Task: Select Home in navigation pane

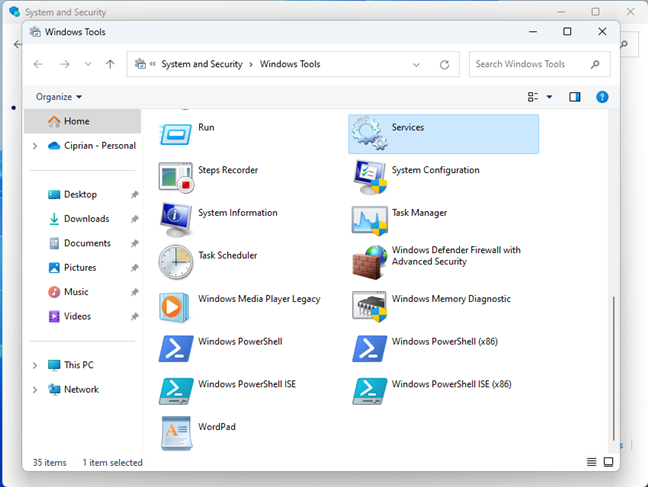Action: click(x=83, y=121)
